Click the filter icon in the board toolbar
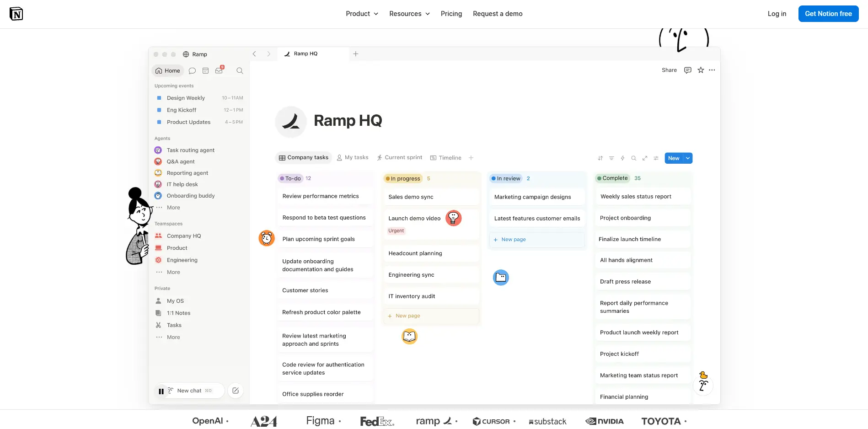 click(x=611, y=158)
